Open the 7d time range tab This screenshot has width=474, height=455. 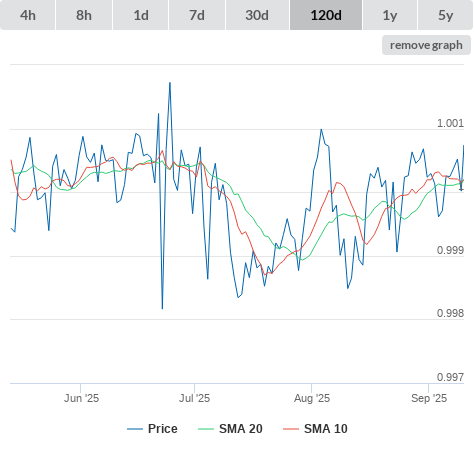tap(197, 15)
